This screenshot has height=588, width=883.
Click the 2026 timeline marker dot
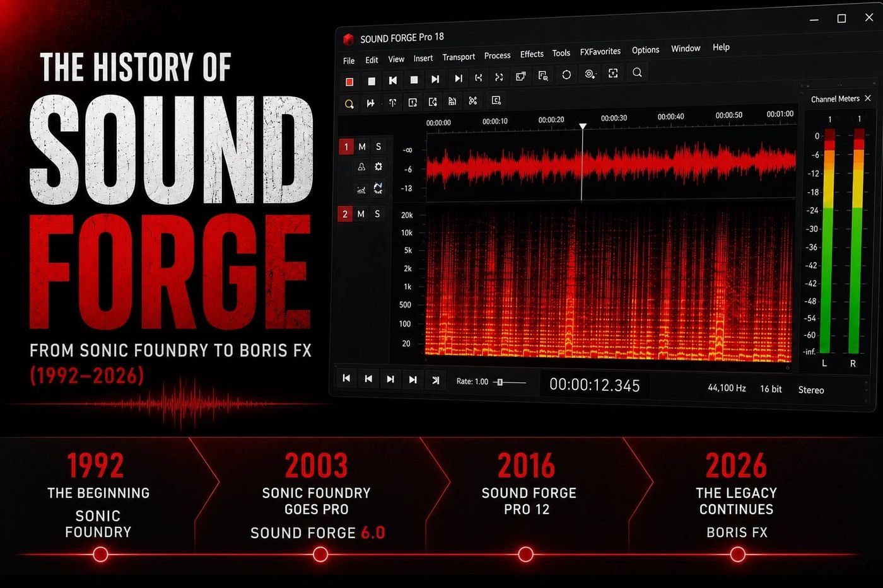[737, 555]
